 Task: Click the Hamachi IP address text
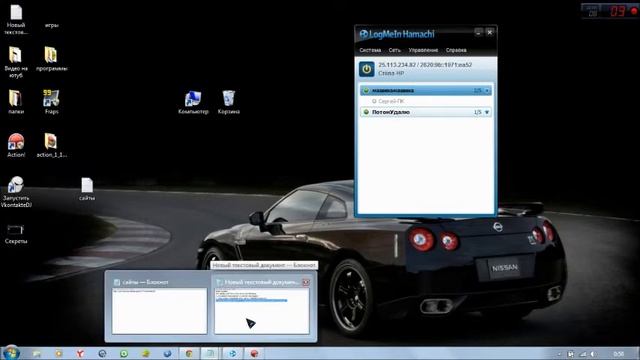425,65
